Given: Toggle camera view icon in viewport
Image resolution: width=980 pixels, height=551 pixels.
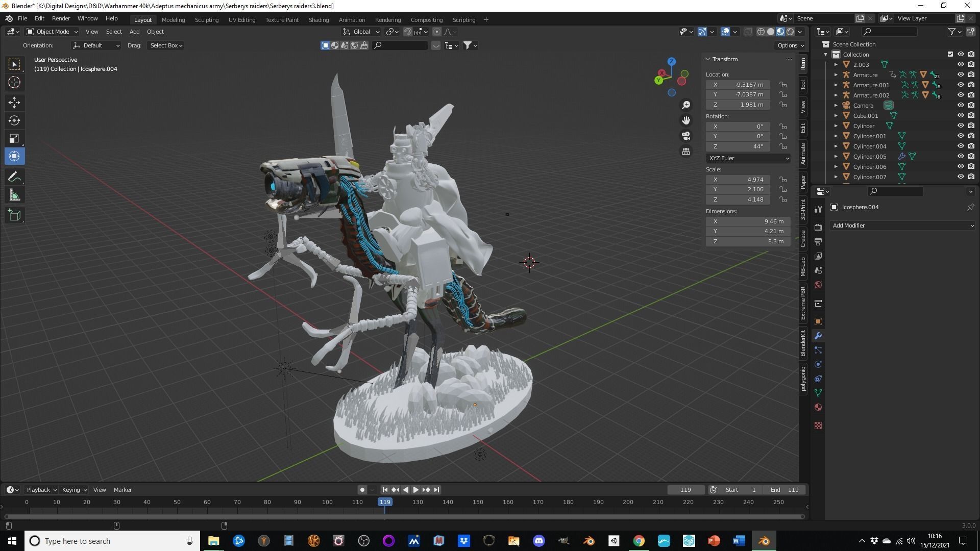Looking at the screenshot, I should click(x=686, y=136).
